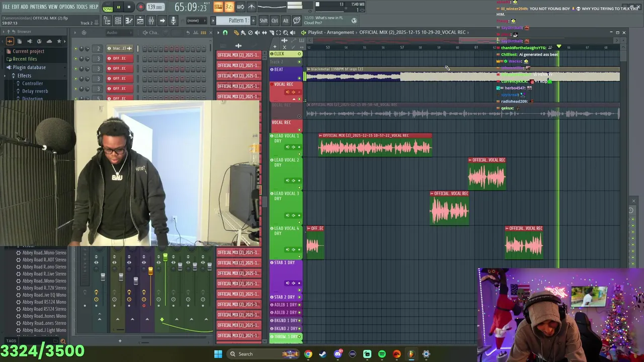Mute the THROW_1 DRY track
The width and height of the screenshot is (644, 362).
[x=299, y=336]
